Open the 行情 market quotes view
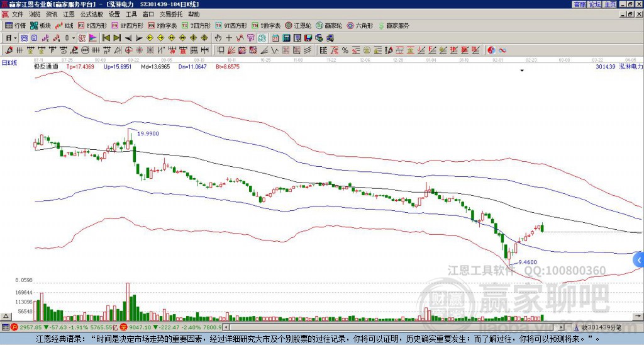 [16, 25]
